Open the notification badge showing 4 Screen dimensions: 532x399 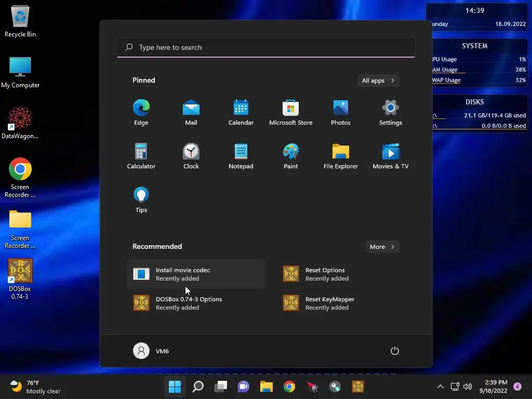pyautogui.click(x=517, y=387)
